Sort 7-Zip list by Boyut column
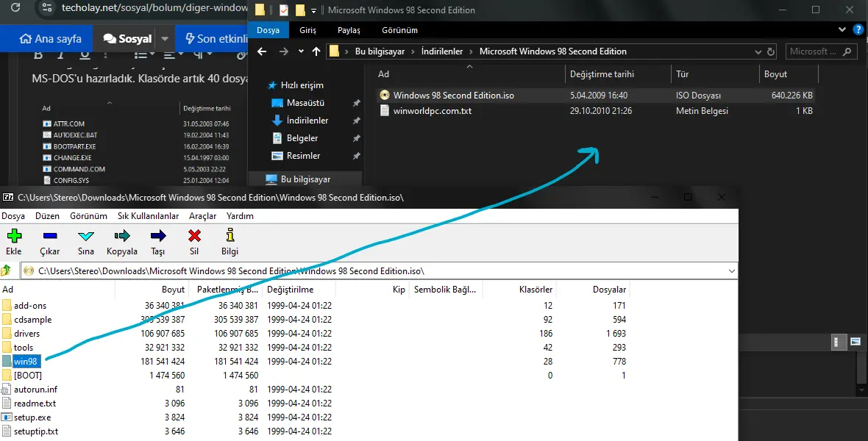 click(173, 290)
